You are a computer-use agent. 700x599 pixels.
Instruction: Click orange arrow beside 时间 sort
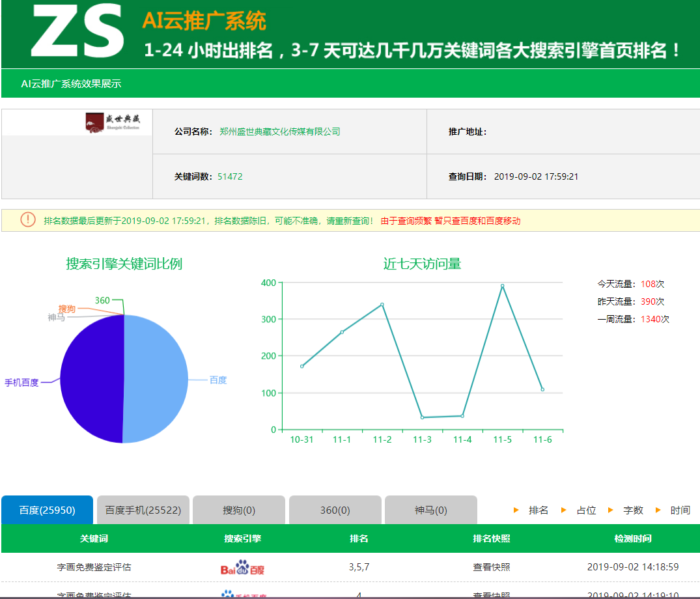point(658,510)
